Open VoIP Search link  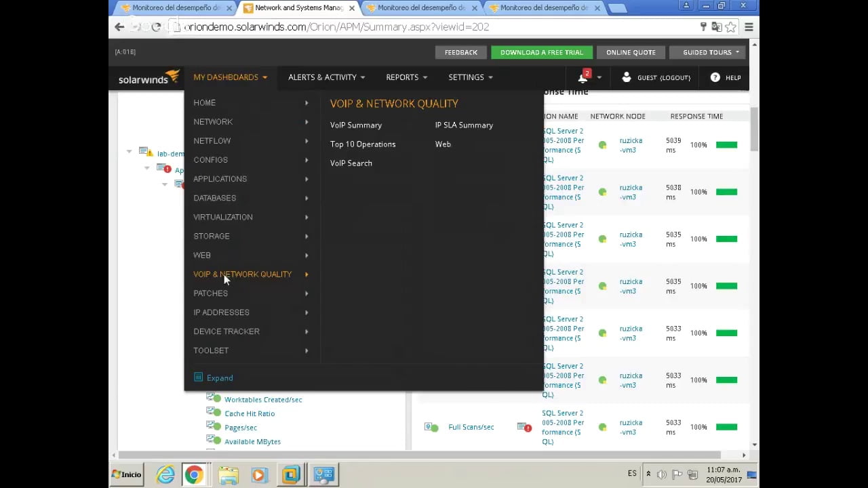coord(351,163)
